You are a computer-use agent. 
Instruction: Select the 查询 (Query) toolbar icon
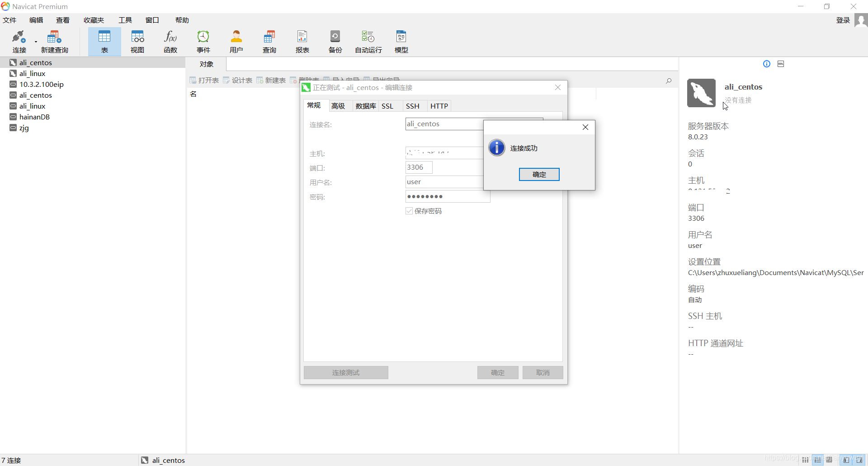pyautogui.click(x=269, y=42)
